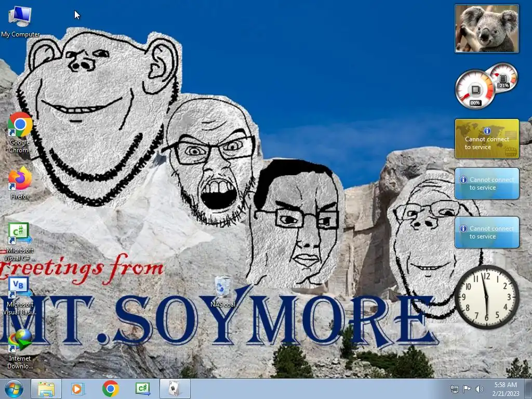532x399 pixels.
Task: Show the calendar from the 5:58 AM clock
Action: tap(506, 389)
